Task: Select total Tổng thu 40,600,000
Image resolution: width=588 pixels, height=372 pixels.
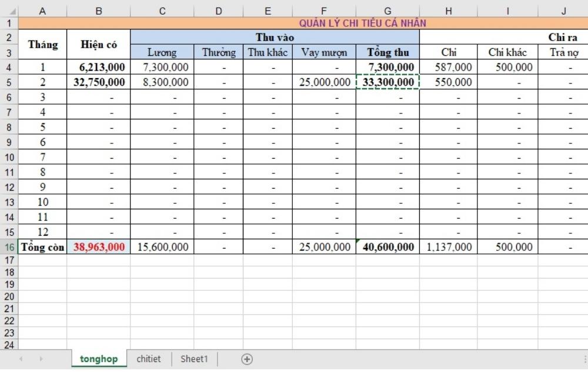Action: (387, 247)
